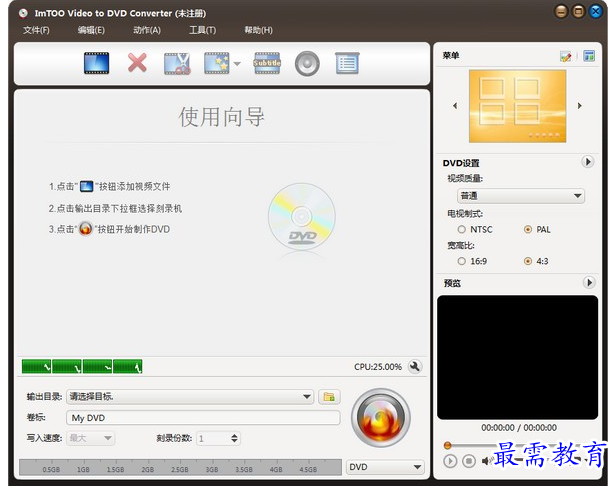This screenshot has height=486, width=615.
Task: Click the preview seek slider handle
Action: coord(447,445)
